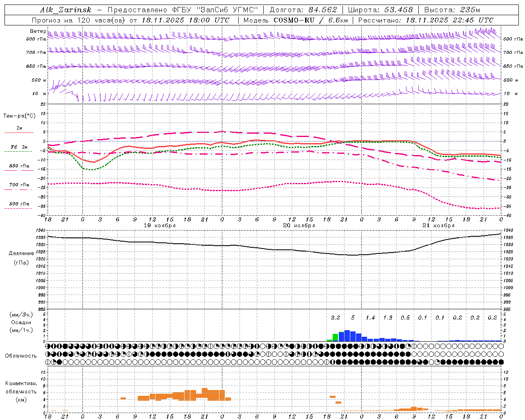
Task: Click the 'Высота: 235м' value
Action: click(x=452, y=10)
